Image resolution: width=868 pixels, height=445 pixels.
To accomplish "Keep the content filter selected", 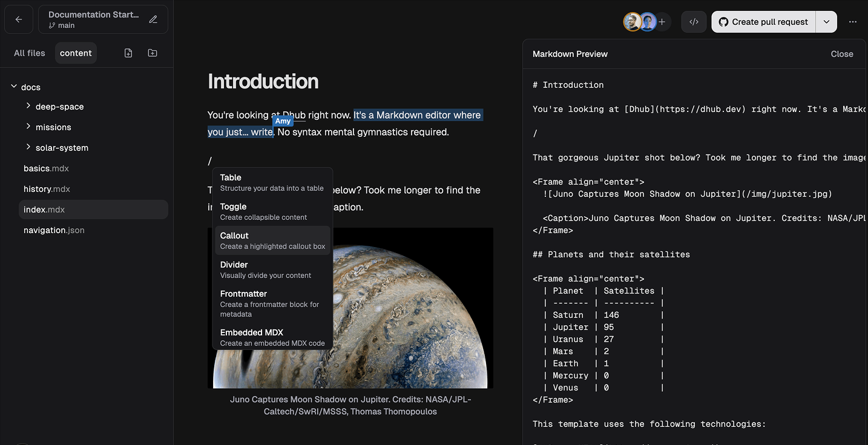I will pos(76,53).
